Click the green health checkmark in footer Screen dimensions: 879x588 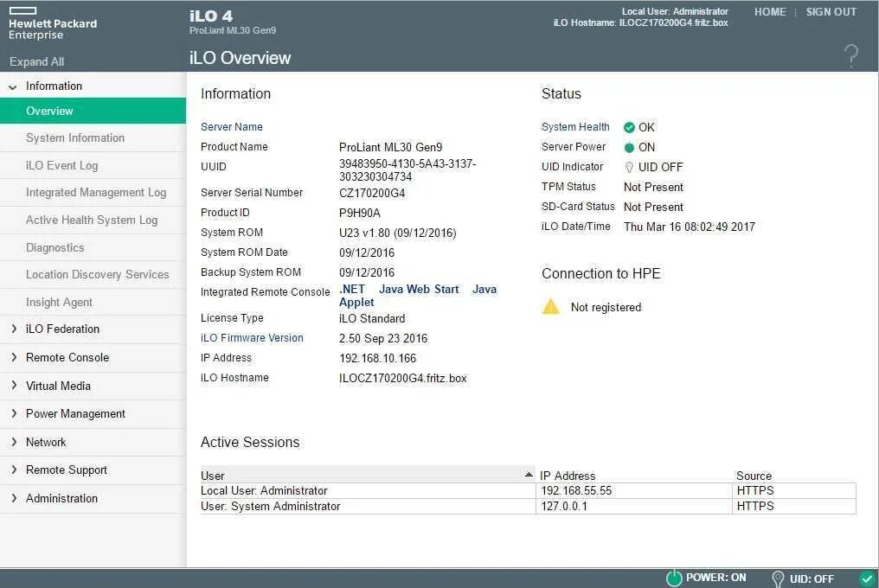coord(867,578)
